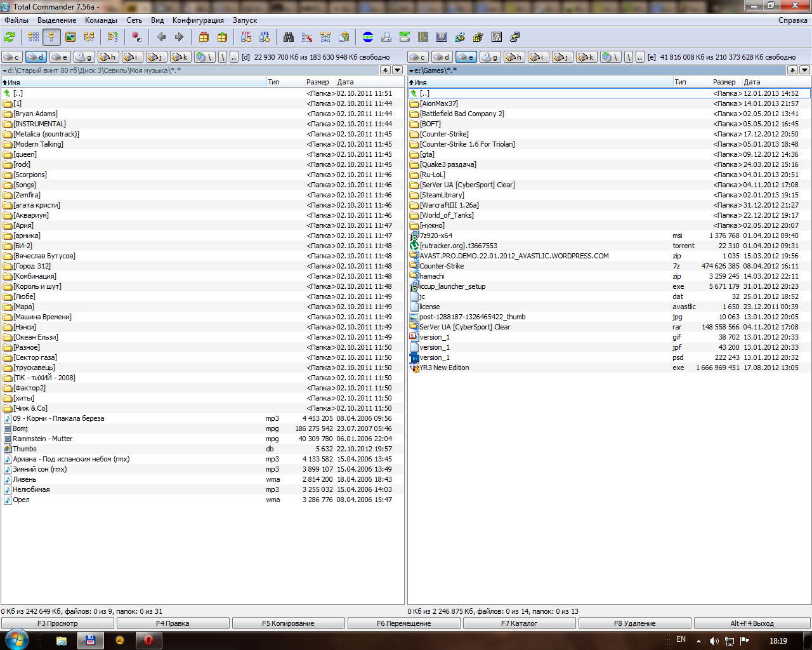Open left panel favorites asterisk dropdown
Viewport: 812px width, 650px height.
click(x=385, y=70)
